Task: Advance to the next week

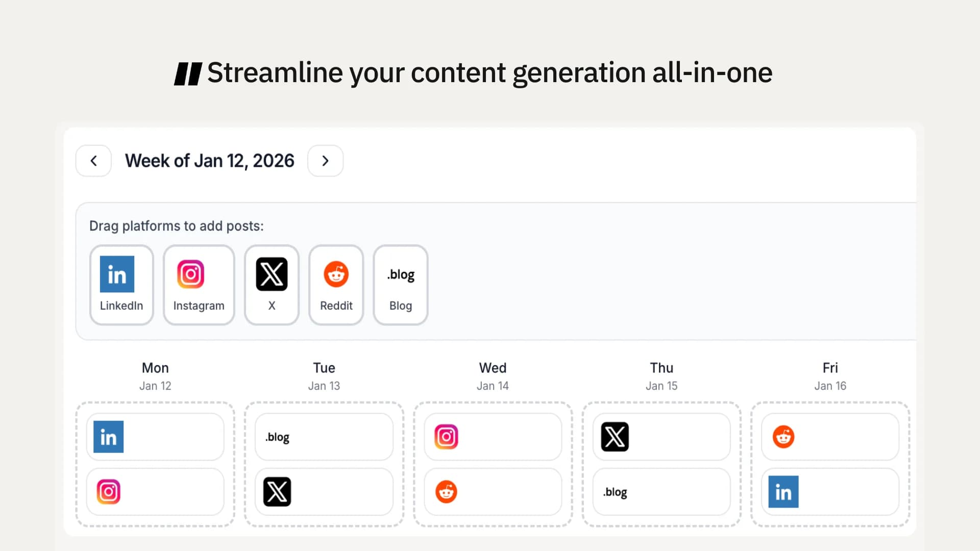Action: (325, 160)
